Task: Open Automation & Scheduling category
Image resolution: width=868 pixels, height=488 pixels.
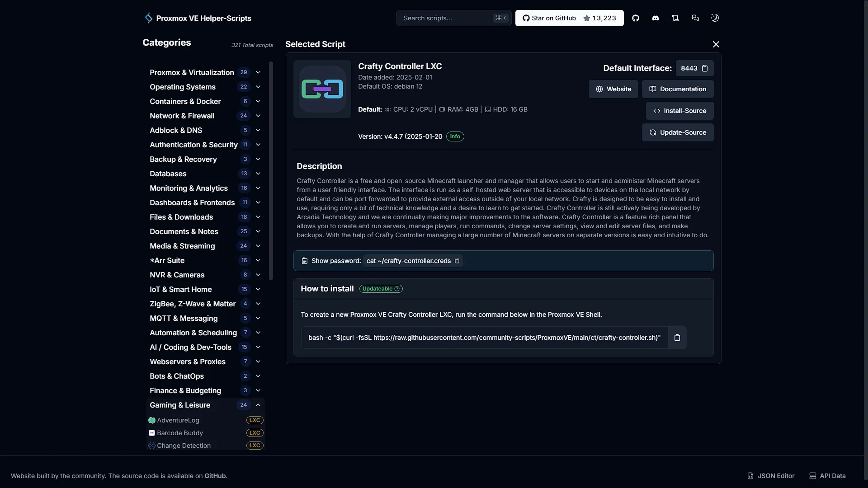Action: (x=206, y=333)
